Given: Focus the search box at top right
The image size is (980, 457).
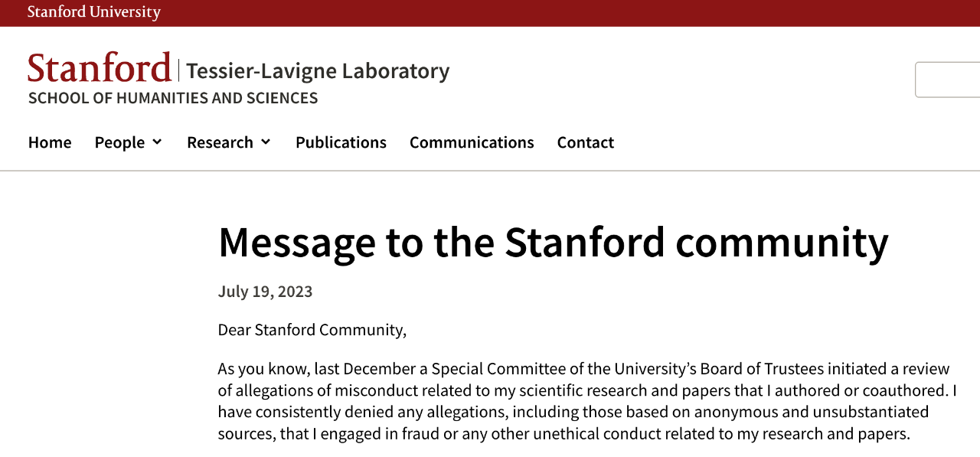Looking at the screenshot, I should point(948,80).
